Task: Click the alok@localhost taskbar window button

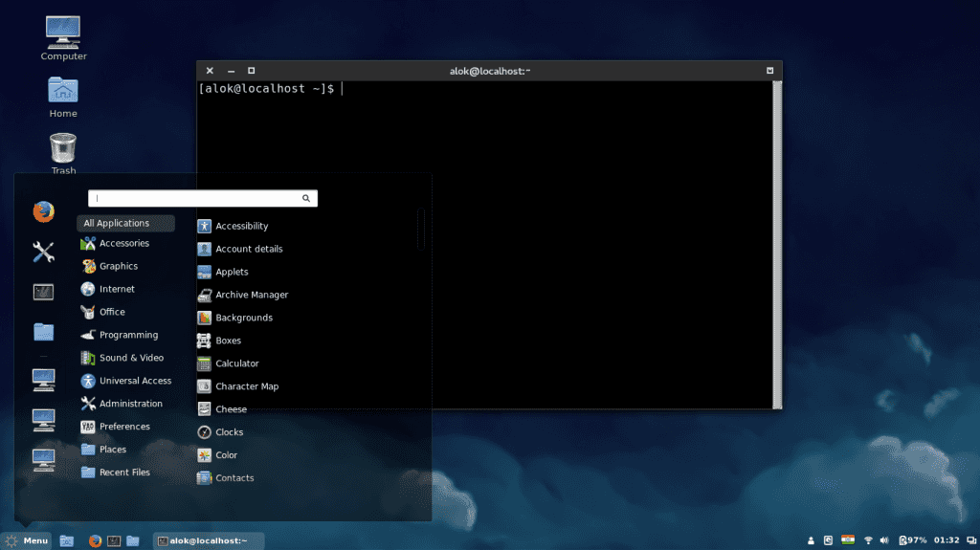Action: point(203,540)
